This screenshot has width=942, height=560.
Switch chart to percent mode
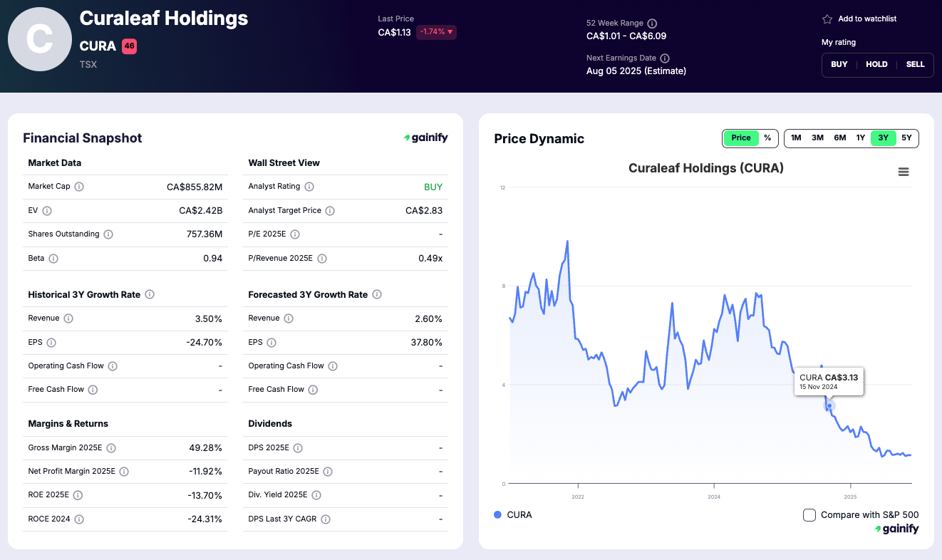[x=767, y=138]
